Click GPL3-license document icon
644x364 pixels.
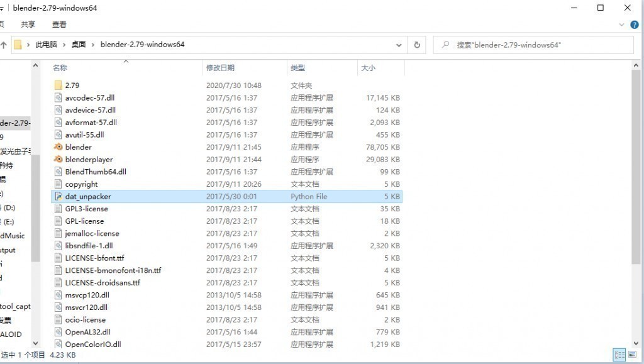(x=58, y=209)
